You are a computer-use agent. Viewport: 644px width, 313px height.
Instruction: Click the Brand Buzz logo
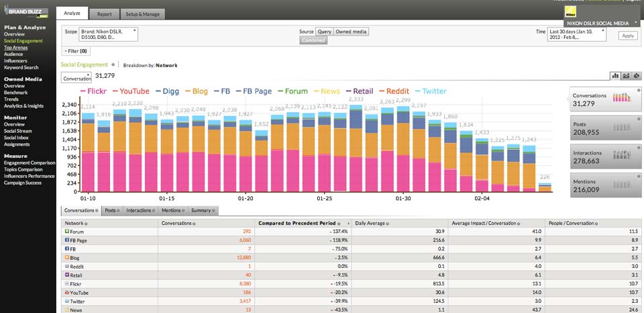pyautogui.click(x=27, y=12)
